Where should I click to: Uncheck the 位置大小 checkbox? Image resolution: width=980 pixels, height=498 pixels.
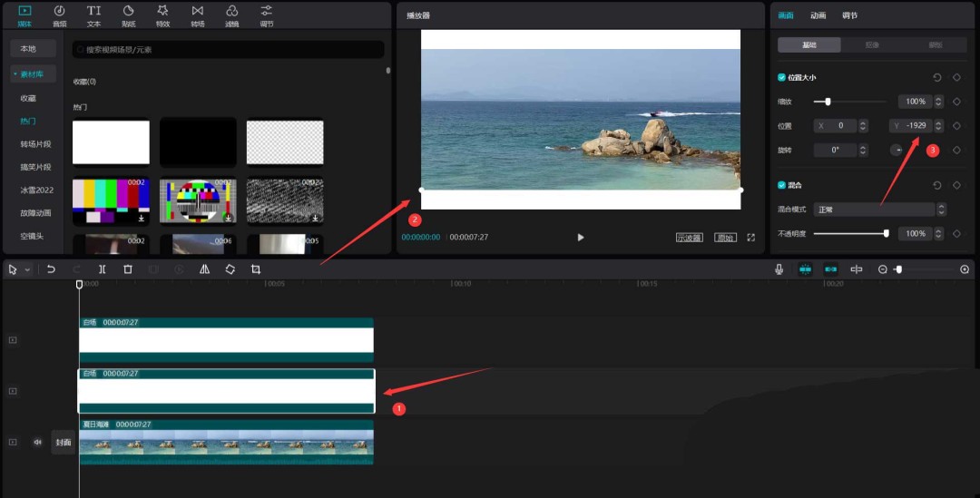782,77
